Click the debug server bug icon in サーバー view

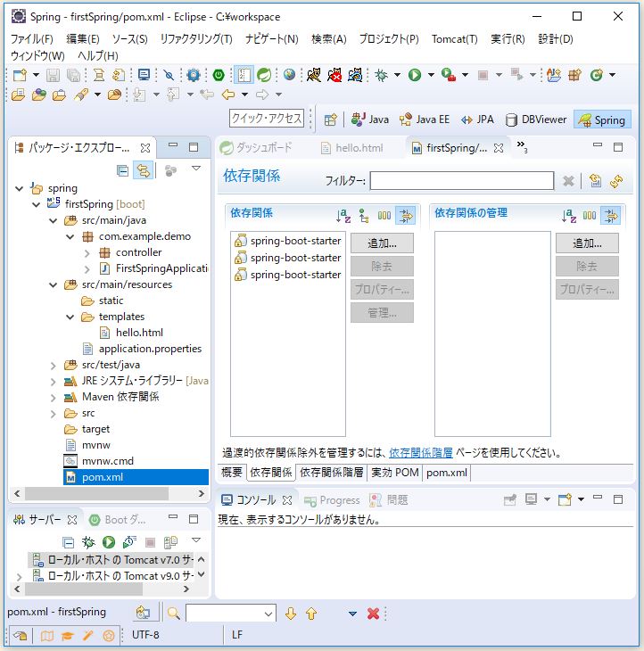88,542
